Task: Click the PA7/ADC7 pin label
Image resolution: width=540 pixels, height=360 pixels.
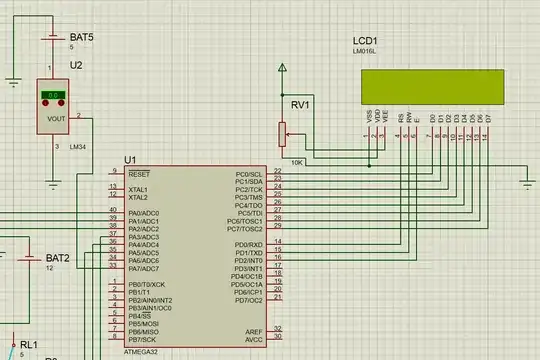Action: point(144,269)
